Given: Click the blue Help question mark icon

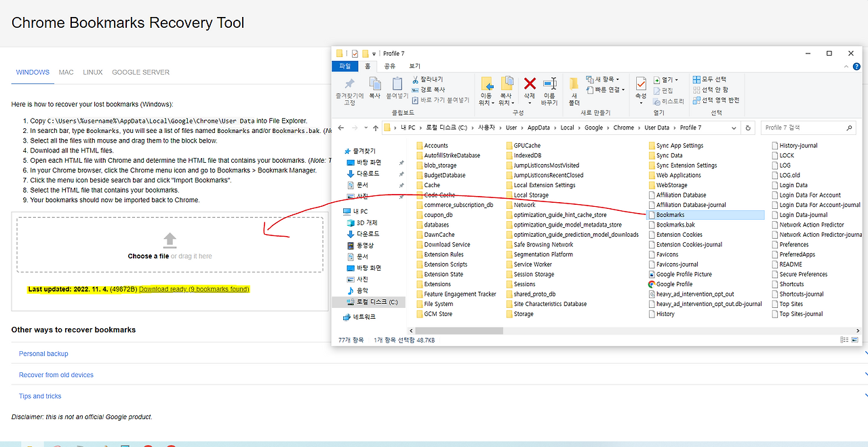Looking at the screenshot, I should pos(857,66).
